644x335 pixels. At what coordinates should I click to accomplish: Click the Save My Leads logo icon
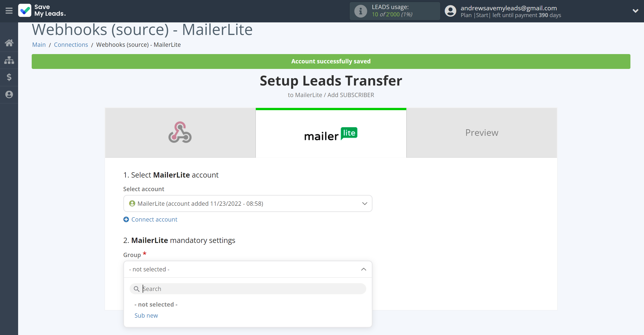(x=25, y=10)
